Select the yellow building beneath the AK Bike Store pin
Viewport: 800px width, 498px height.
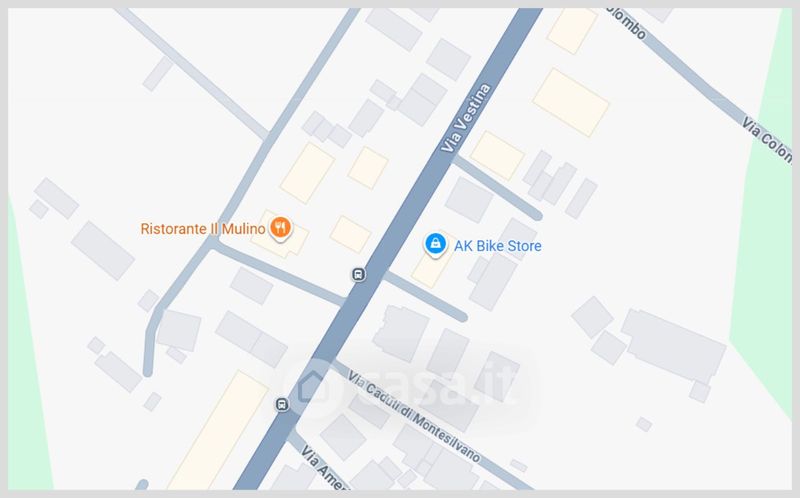tap(431, 267)
